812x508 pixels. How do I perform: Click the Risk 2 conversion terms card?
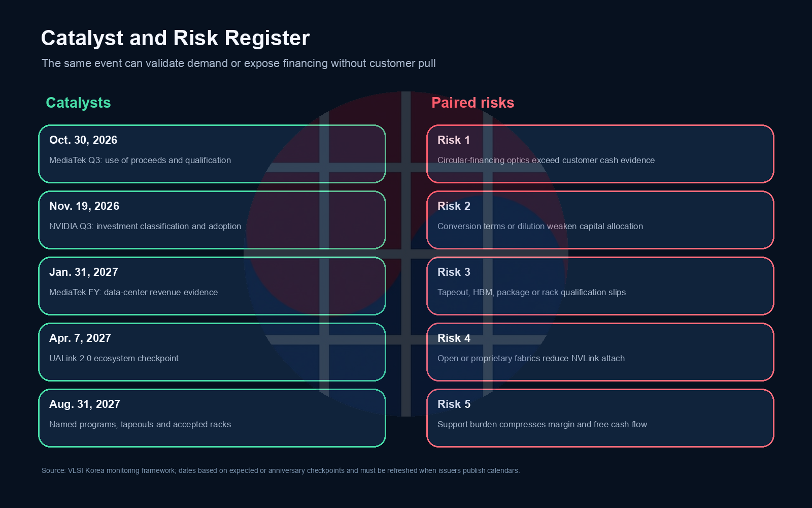pyautogui.click(x=600, y=220)
